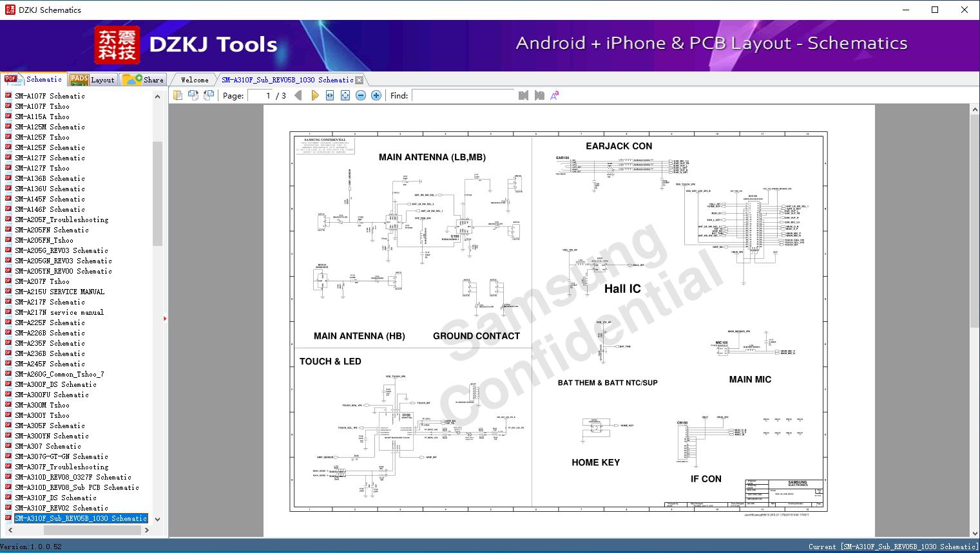Open SM-A205F_Troubleshooting file
The image size is (980, 553).
pos(62,220)
